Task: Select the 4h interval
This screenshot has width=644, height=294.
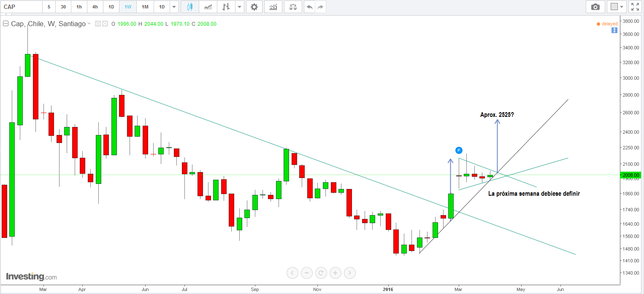Action: (95, 7)
